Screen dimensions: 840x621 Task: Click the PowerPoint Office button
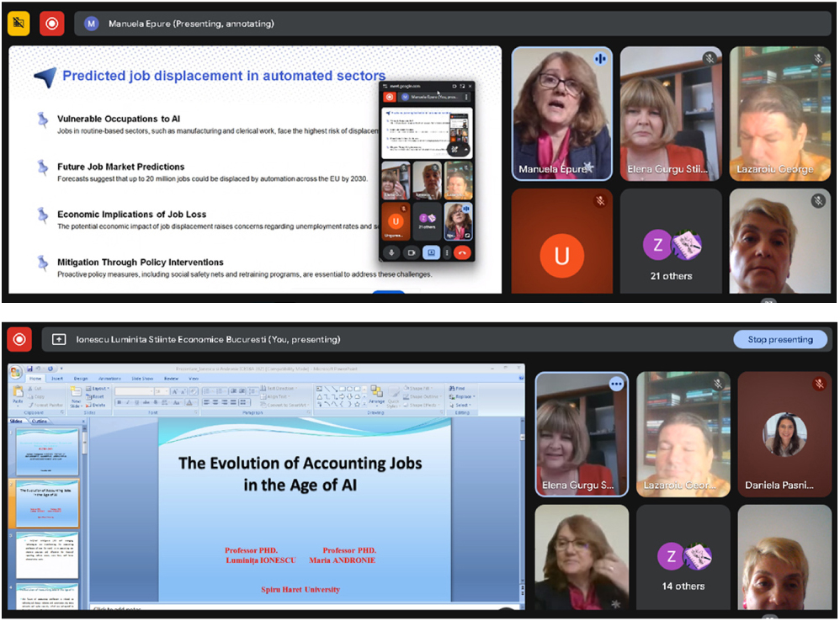pos(16,371)
